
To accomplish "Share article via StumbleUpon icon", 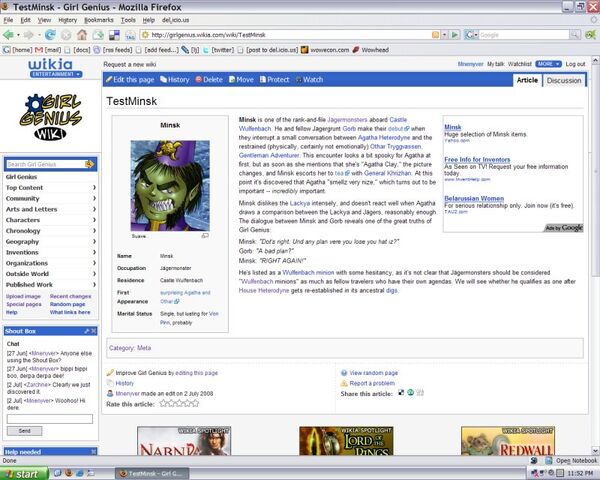I will pos(411,392).
